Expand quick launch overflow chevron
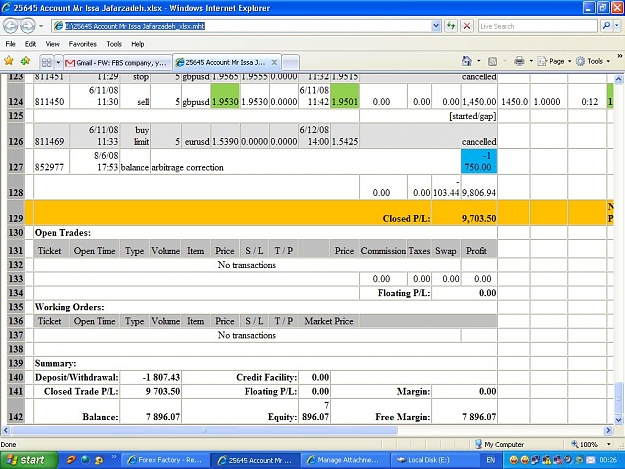 coord(114,457)
